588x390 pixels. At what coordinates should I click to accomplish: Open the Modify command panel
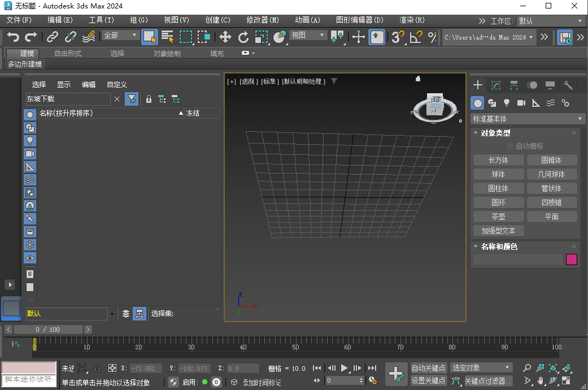click(x=495, y=85)
